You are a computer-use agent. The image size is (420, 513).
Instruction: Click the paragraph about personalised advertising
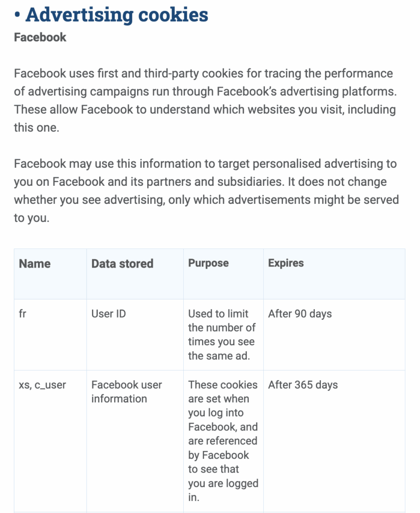tap(206, 191)
